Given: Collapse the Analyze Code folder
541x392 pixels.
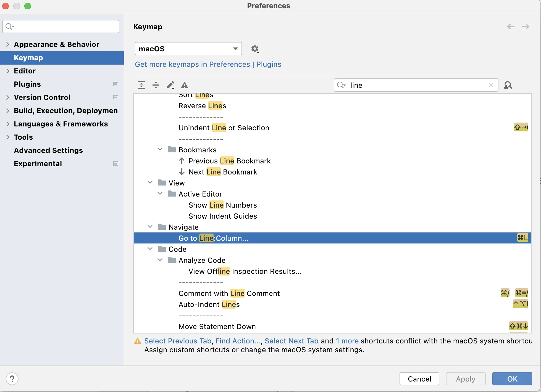Looking at the screenshot, I should pyautogui.click(x=160, y=260).
